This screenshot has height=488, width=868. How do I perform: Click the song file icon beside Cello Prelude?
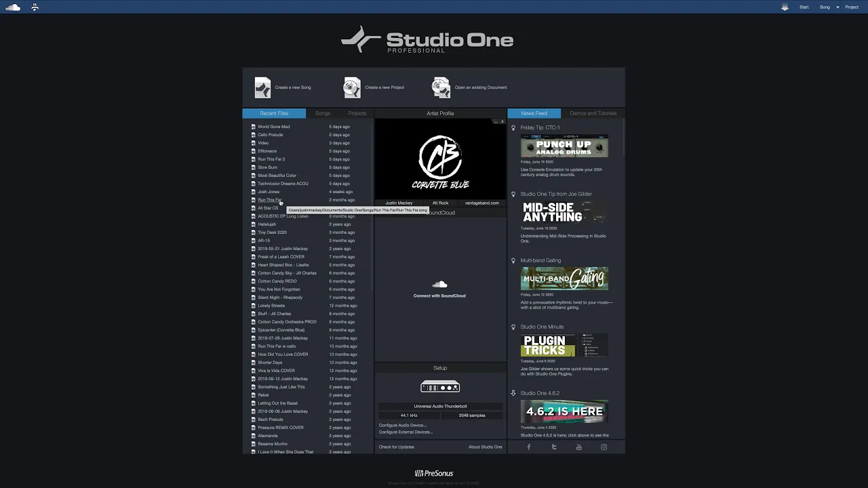tap(254, 135)
